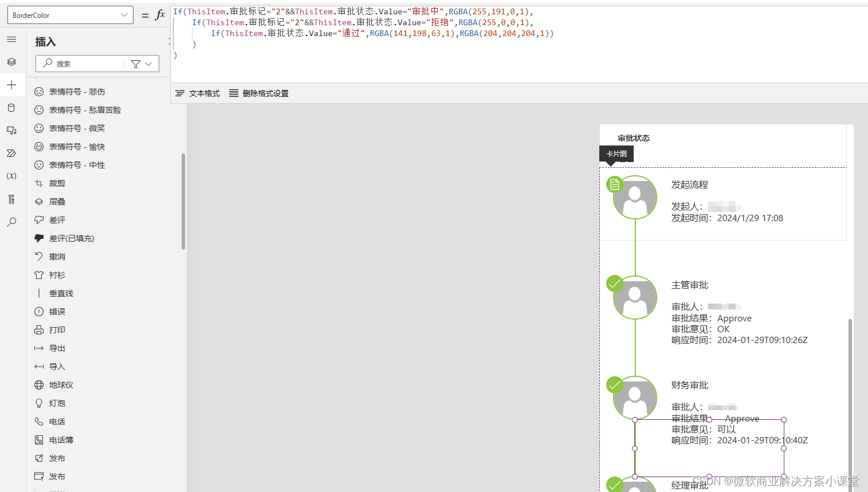Click the Insert panel vertical scrollbar
Screen dimensions: 868x492
[x=183, y=202]
